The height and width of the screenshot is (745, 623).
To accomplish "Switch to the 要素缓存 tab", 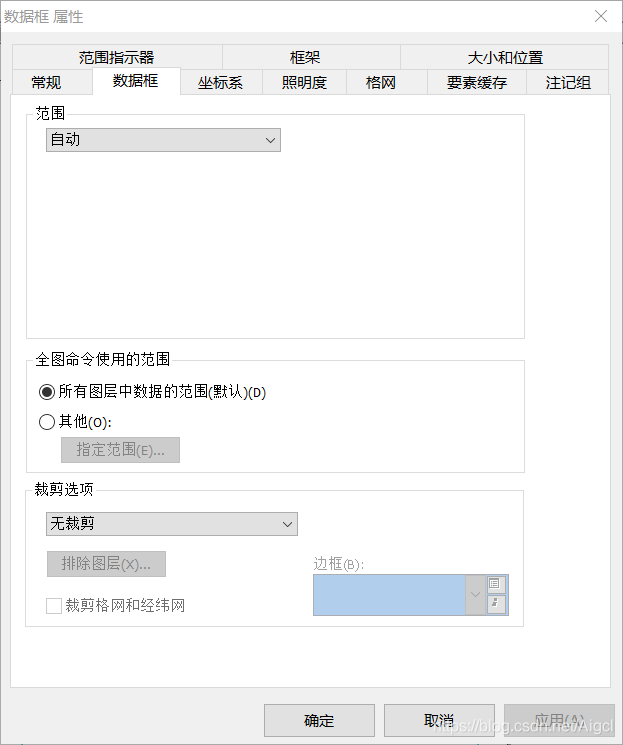I will pos(477,83).
